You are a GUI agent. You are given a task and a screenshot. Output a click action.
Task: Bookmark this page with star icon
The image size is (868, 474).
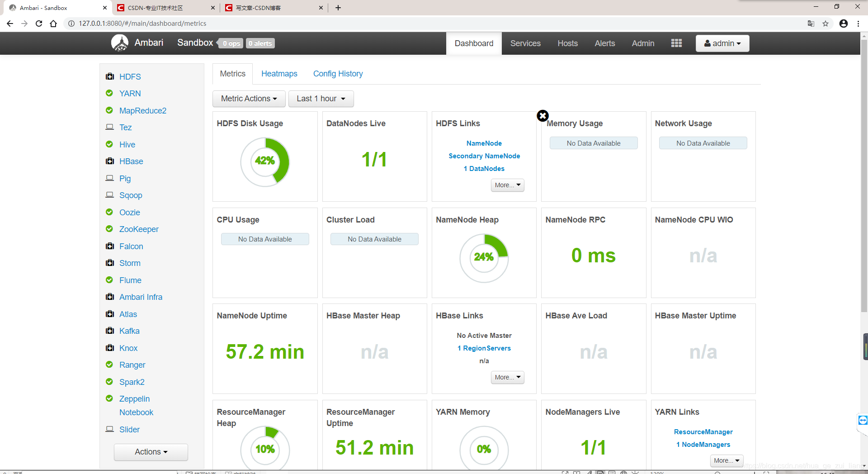pyautogui.click(x=826, y=24)
